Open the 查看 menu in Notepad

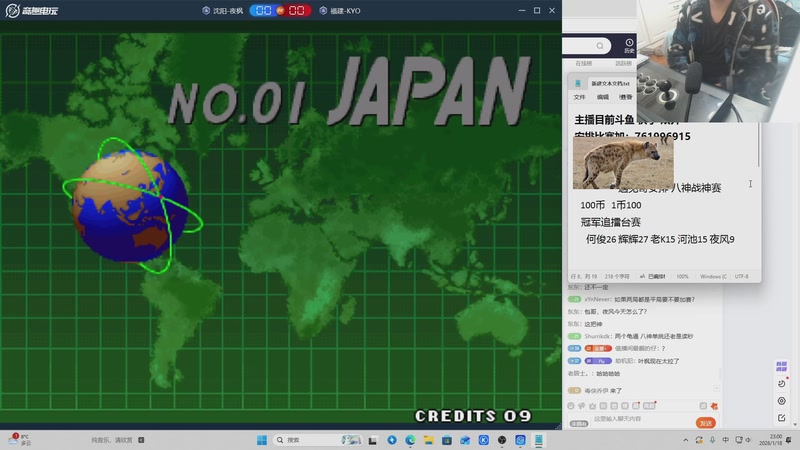click(626, 97)
